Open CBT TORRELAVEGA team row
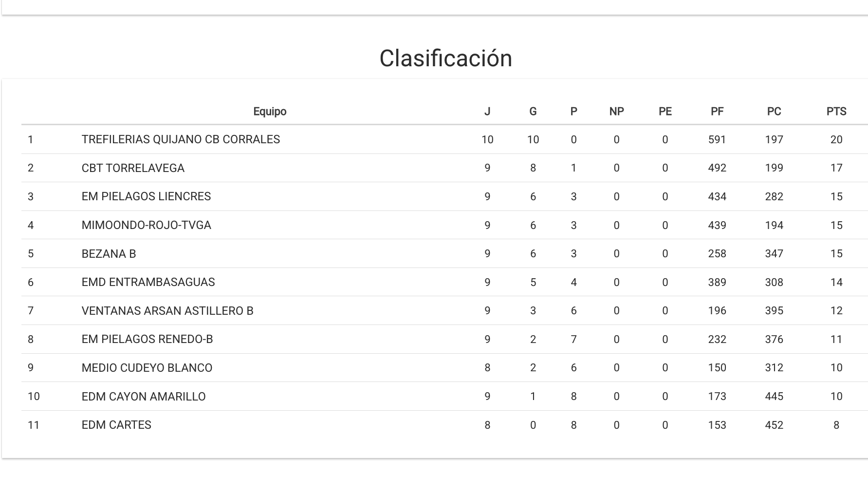Screen dimensions: 868x477 coord(133,168)
